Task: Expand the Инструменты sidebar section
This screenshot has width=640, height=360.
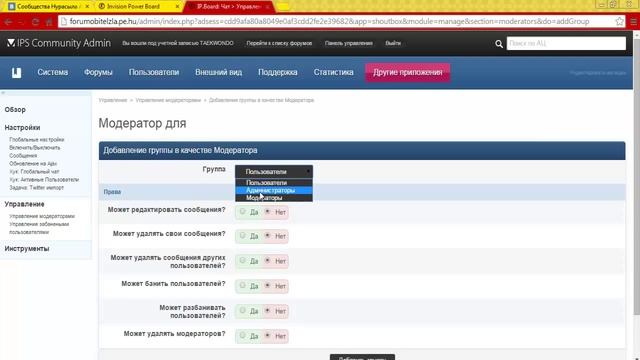Action: 27,249
